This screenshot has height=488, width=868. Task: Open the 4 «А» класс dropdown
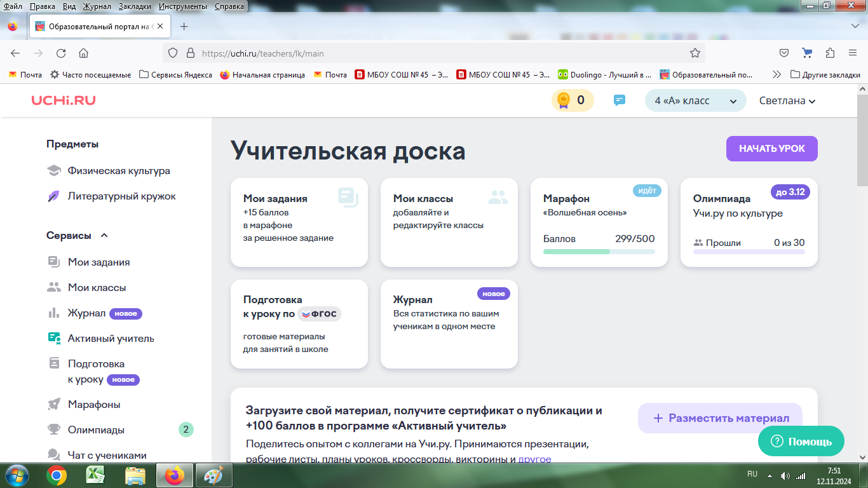click(696, 100)
